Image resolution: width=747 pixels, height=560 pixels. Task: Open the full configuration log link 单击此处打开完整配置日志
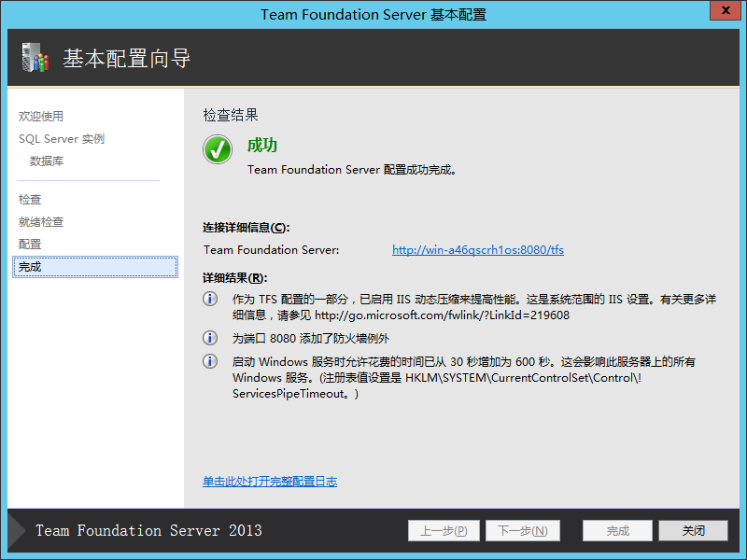270,481
